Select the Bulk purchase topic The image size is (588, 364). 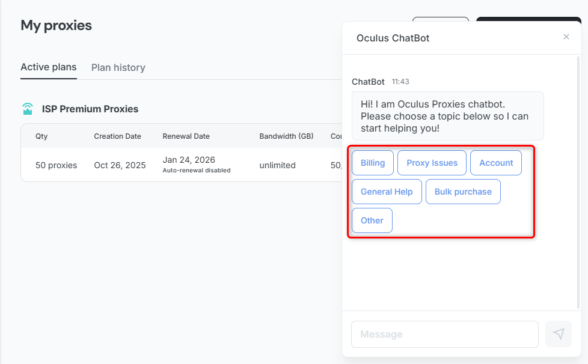point(463,192)
